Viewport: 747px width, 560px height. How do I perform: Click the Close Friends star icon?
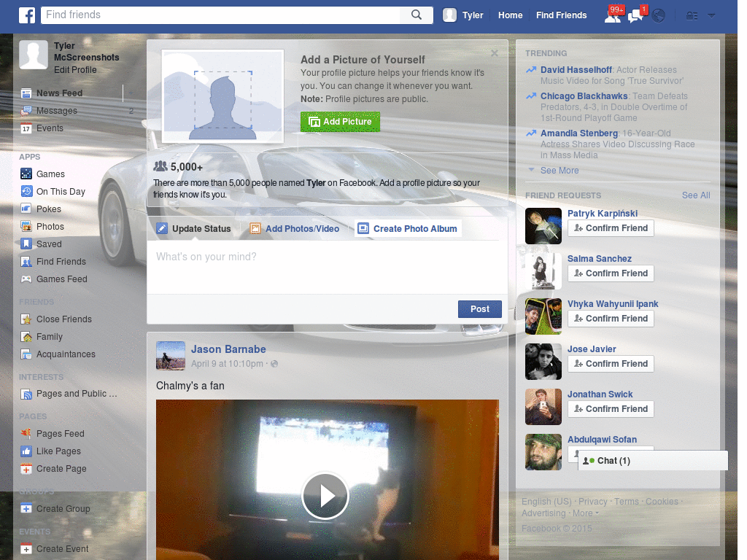point(26,319)
